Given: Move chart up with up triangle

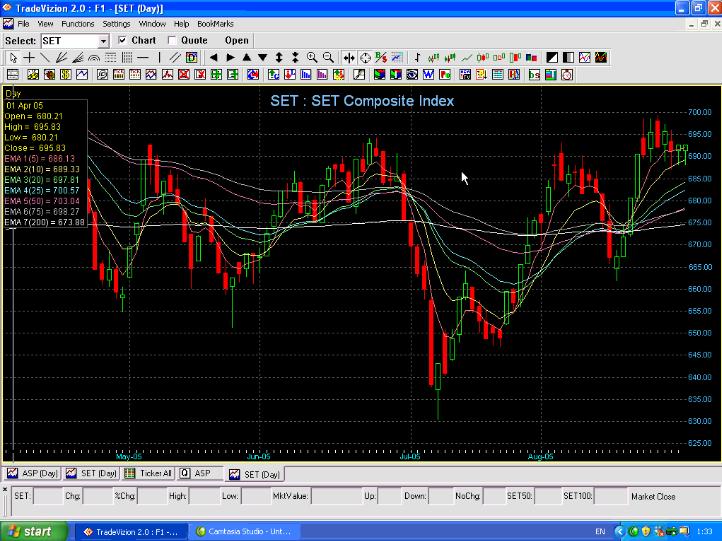Looking at the screenshot, I should (246, 58).
